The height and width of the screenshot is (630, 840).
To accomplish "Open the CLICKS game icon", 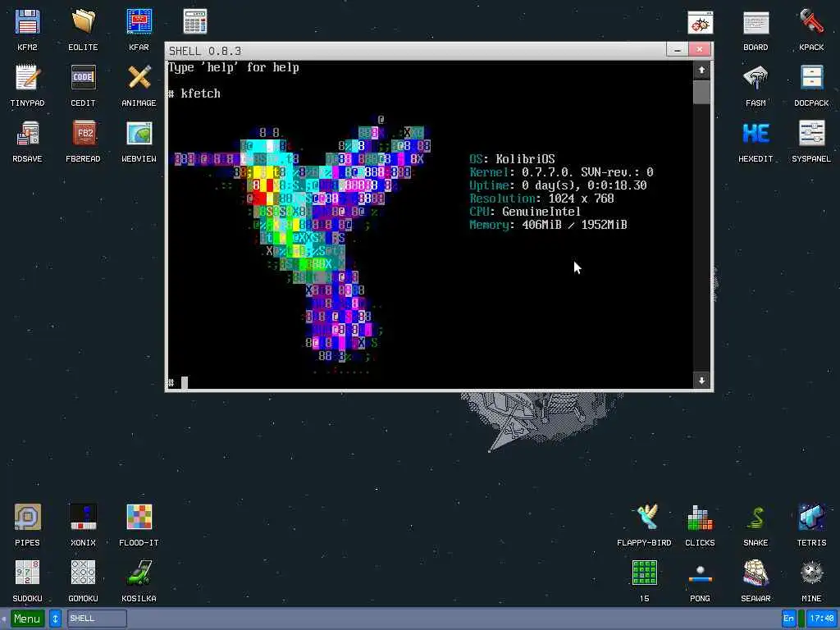I will (701, 518).
